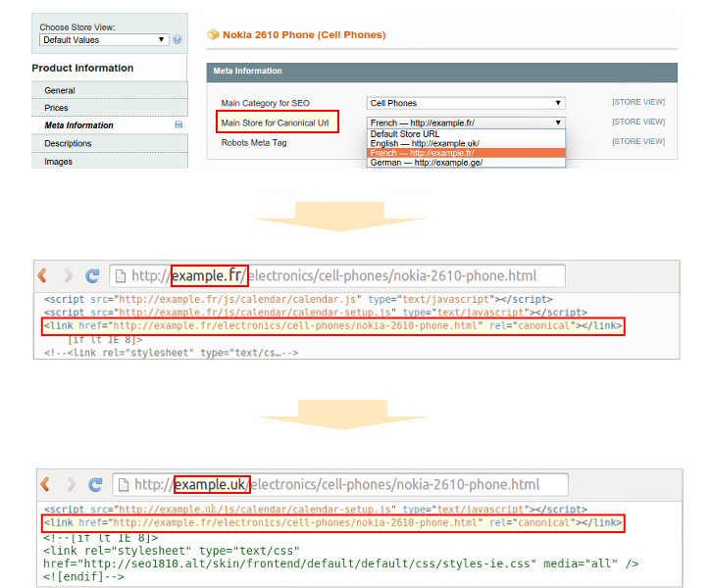Open the Choose Store View dropdown
711x588 pixels.
coord(104,40)
